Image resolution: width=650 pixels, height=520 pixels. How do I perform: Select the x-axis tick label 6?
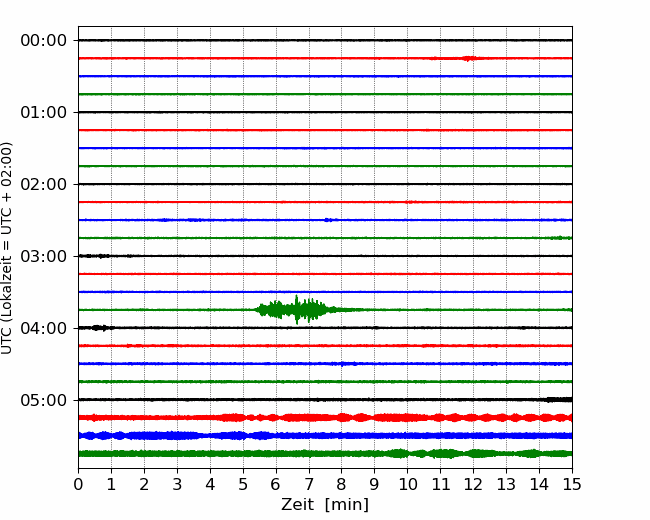[276, 484]
